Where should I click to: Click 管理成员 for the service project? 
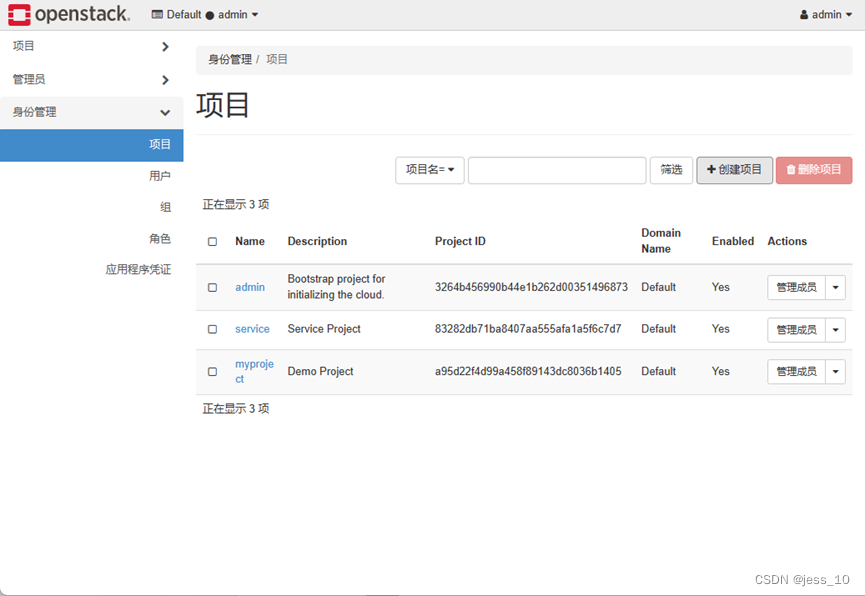click(x=796, y=330)
